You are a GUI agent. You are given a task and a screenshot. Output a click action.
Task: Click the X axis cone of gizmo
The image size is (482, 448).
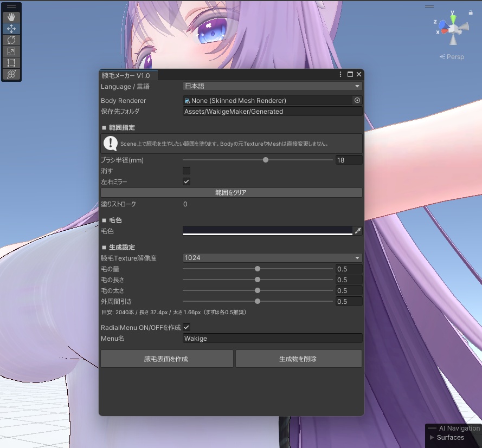pyautogui.click(x=445, y=31)
